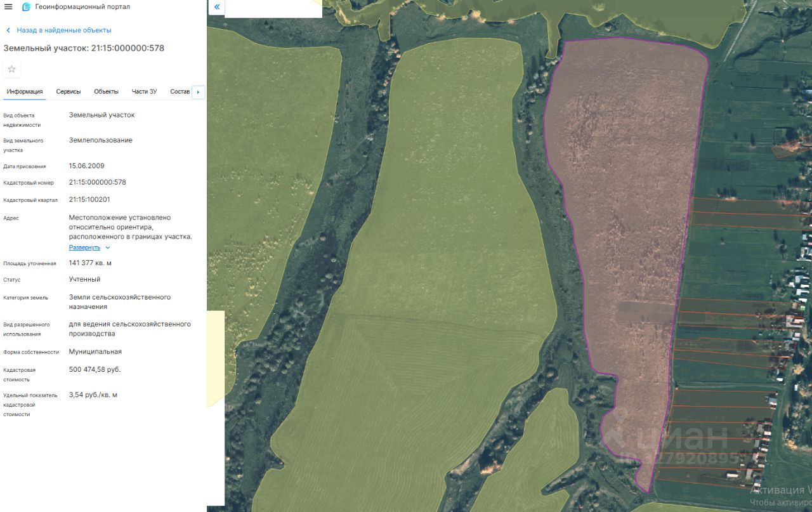Click the large yellow central field parcel
The image size is (812, 512).
pos(438,254)
